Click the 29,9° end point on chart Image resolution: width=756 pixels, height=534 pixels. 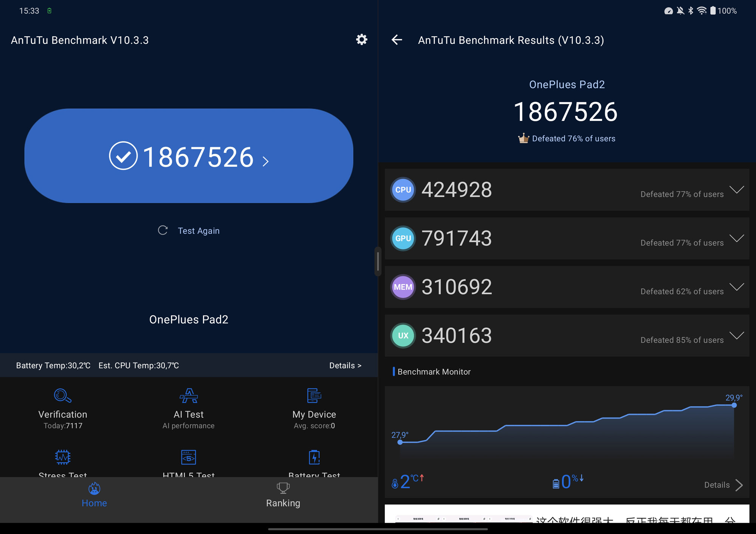tap(734, 405)
